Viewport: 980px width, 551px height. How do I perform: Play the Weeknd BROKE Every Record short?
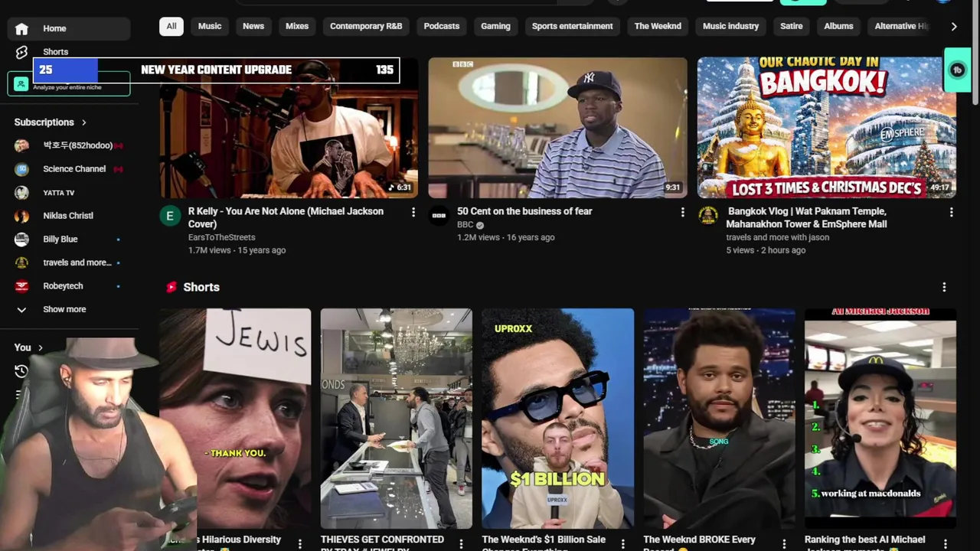point(719,418)
